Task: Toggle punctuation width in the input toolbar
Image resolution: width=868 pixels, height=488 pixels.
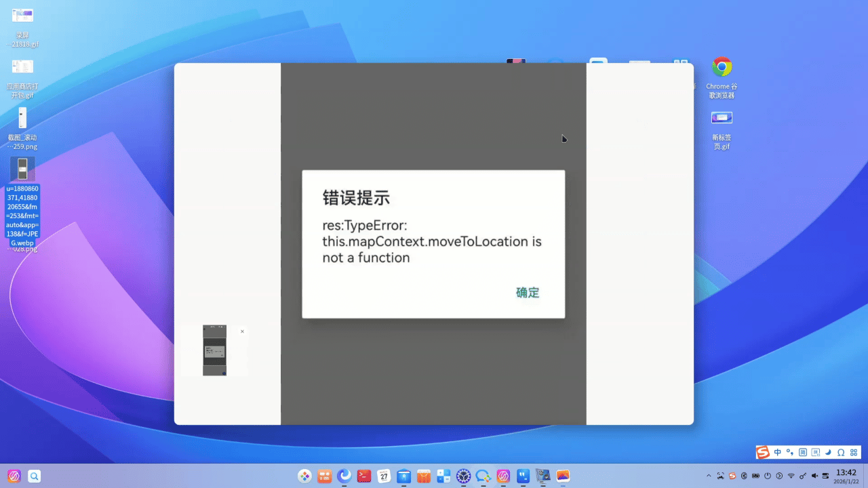Action: (x=790, y=452)
